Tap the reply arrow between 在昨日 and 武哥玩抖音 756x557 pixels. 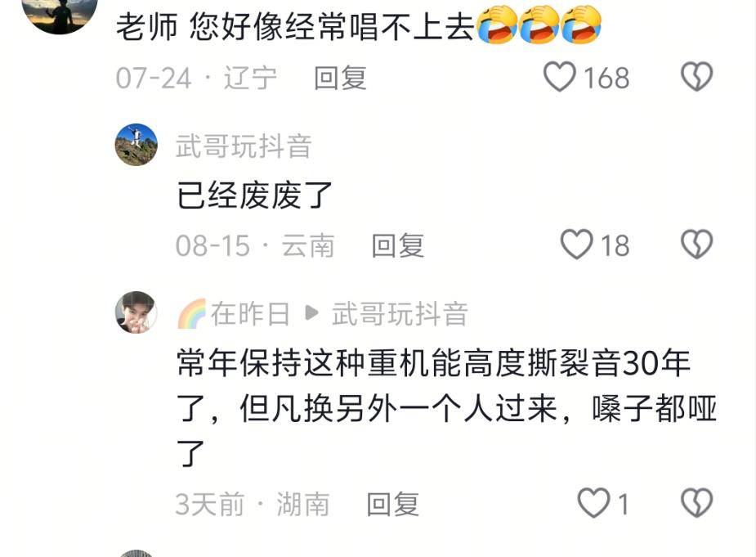[312, 312]
